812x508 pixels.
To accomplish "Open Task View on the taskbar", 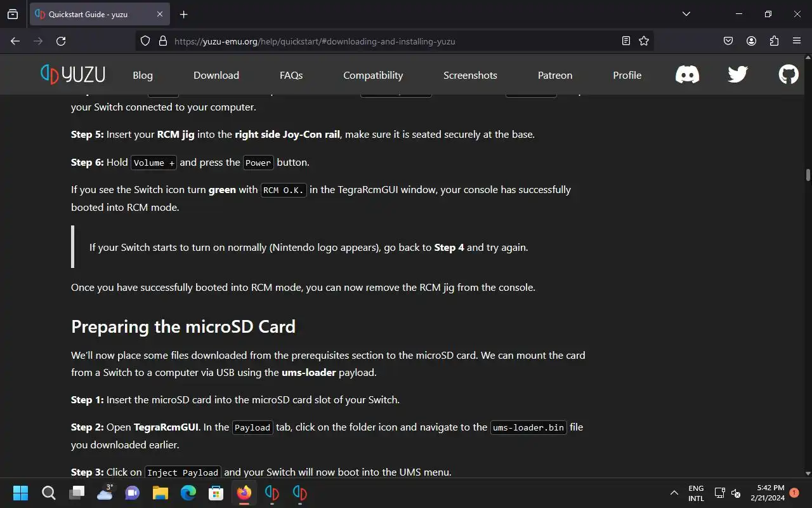I will pos(77,493).
